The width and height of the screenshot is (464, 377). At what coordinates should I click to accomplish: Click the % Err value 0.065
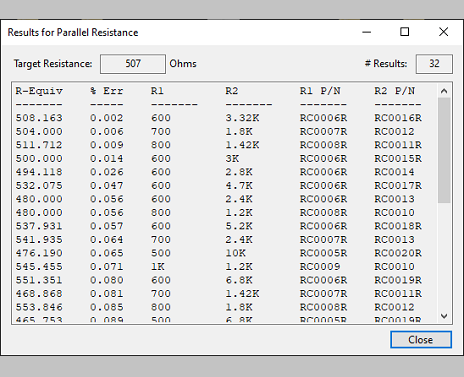coord(107,253)
